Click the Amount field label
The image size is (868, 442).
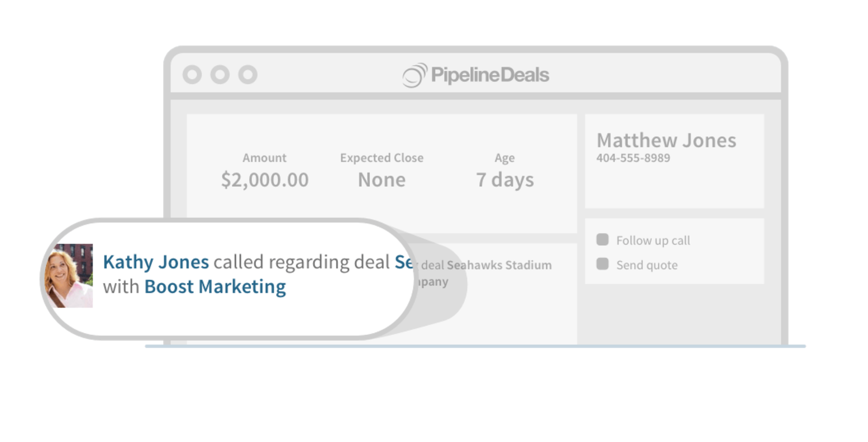click(265, 158)
